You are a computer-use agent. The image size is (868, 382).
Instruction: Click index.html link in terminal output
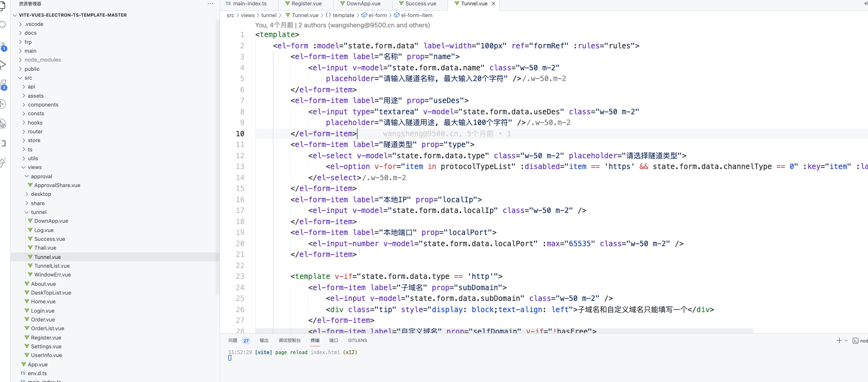(325, 352)
